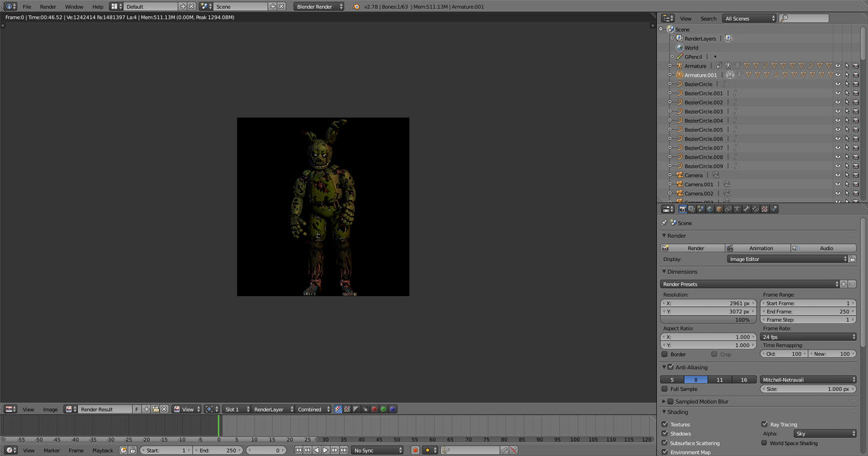
Task: Open the Alpha Sky dropdown
Action: click(825, 433)
